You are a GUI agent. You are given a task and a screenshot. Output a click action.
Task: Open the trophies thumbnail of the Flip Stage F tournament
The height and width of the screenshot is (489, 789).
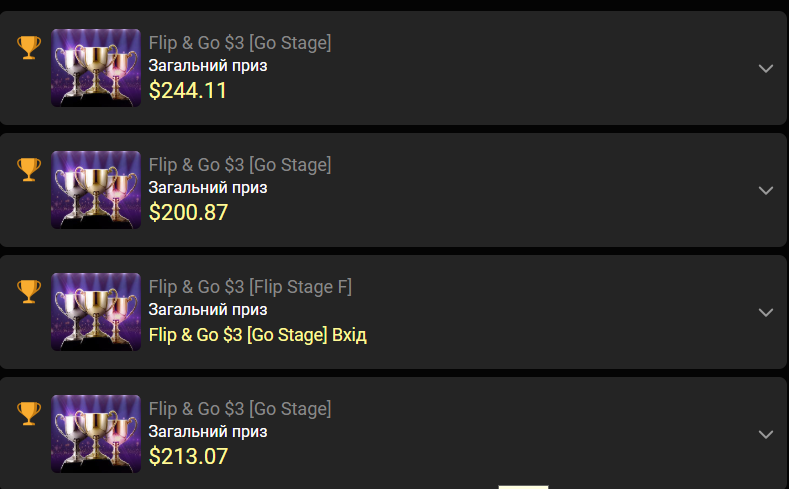[96, 312]
